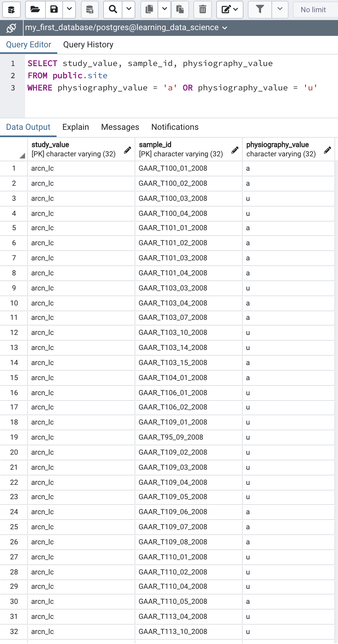Open the save options dropdown arrow
Image resolution: width=338 pixels, height=644 pixels.
coord(69,9)
